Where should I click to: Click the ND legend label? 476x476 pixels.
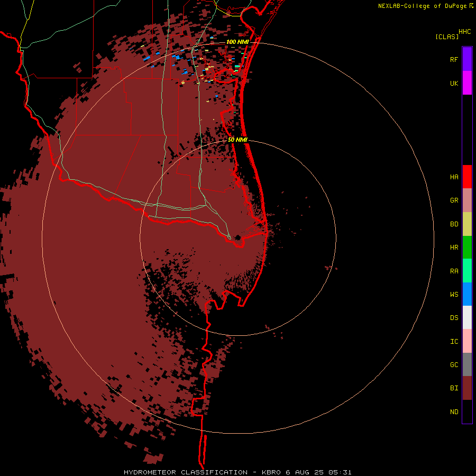point(454,411)
